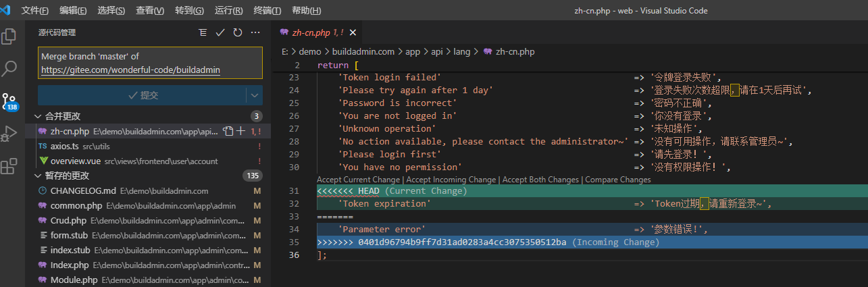Stage changes for zh-cn.php with plus icon
The height and width of the screenshot is (287, 868).
click(240, 132)
